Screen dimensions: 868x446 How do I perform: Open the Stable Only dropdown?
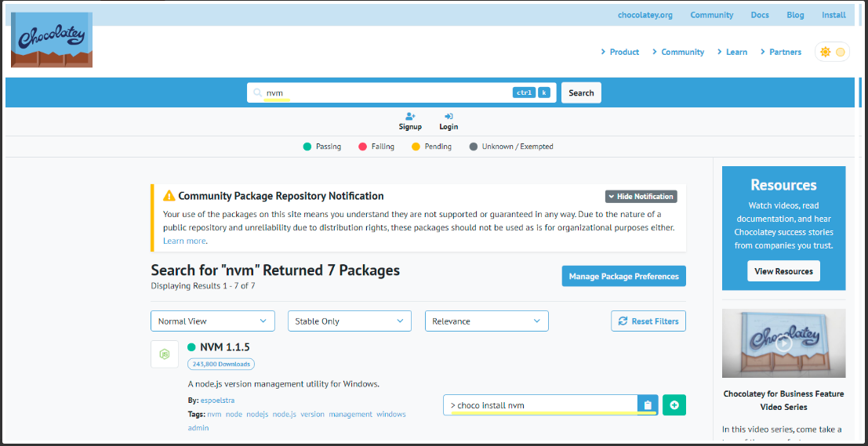(x=349, y=321)
